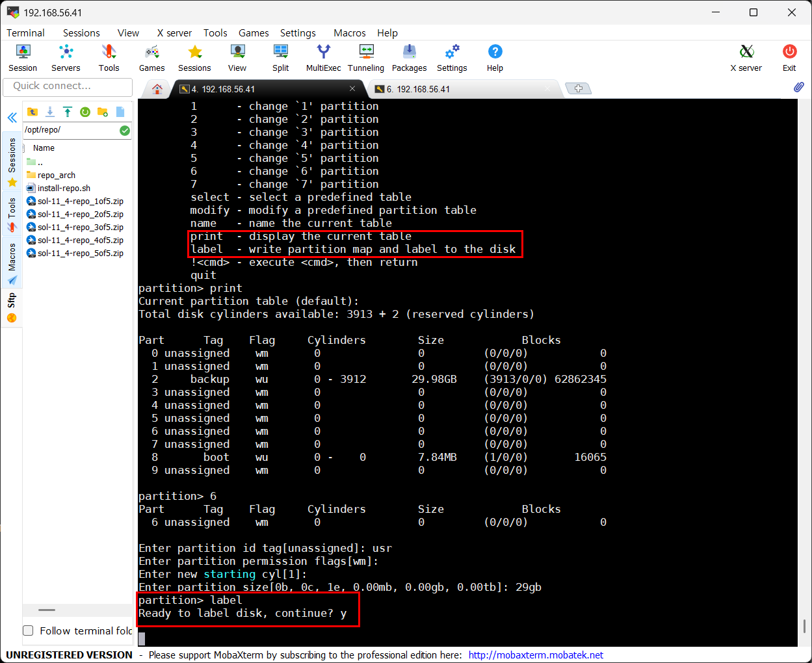Viewport: 812px width, 663px height.
Task: Close the tab 4. 192.168.56.41
Action: coord(352,88)
